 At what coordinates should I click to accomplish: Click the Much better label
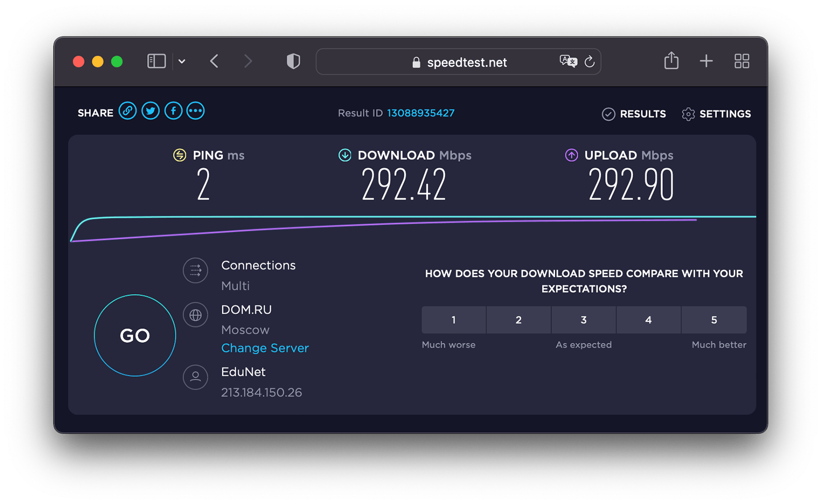tap(719, 345)
